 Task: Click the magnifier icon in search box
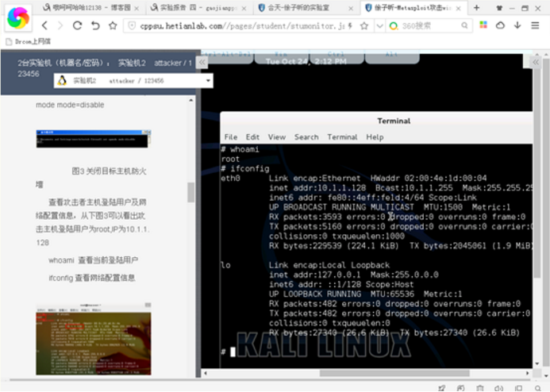pos(464,25)
